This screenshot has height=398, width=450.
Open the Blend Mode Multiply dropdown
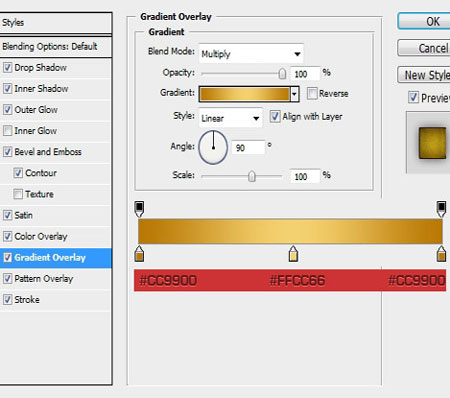click(x=251, y=53)
